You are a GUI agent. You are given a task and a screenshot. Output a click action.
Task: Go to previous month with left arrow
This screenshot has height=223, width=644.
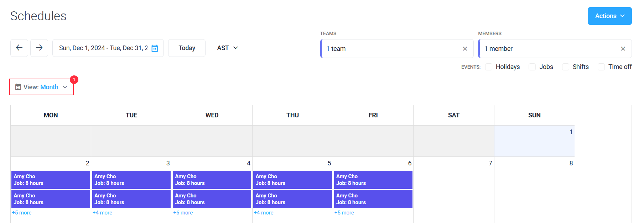[x=19, y=48]
